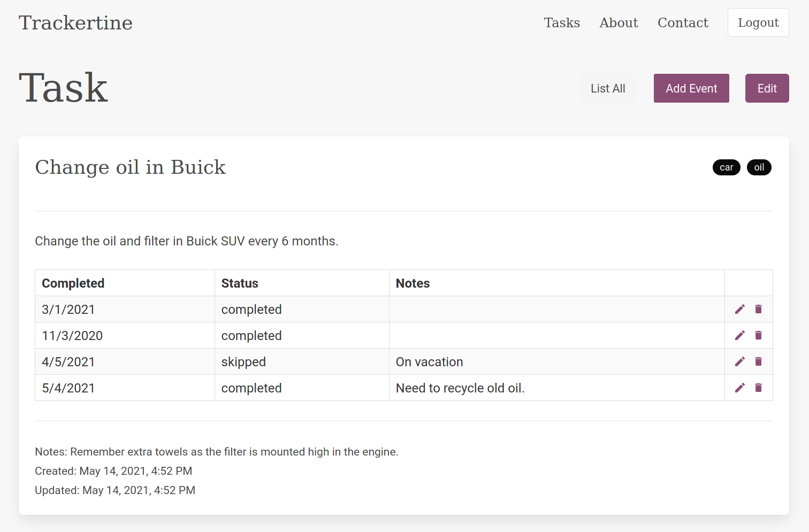The width and height of the screenshot is (809, 532).
Task: Click the Trackertine site logo
Action: [x=75, y=22]
